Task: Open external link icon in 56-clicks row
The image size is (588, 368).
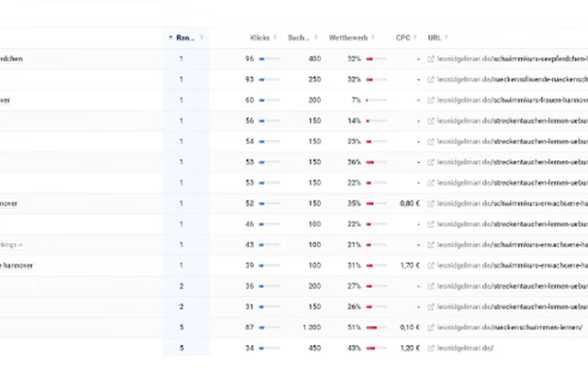Action: pos(431,121)
